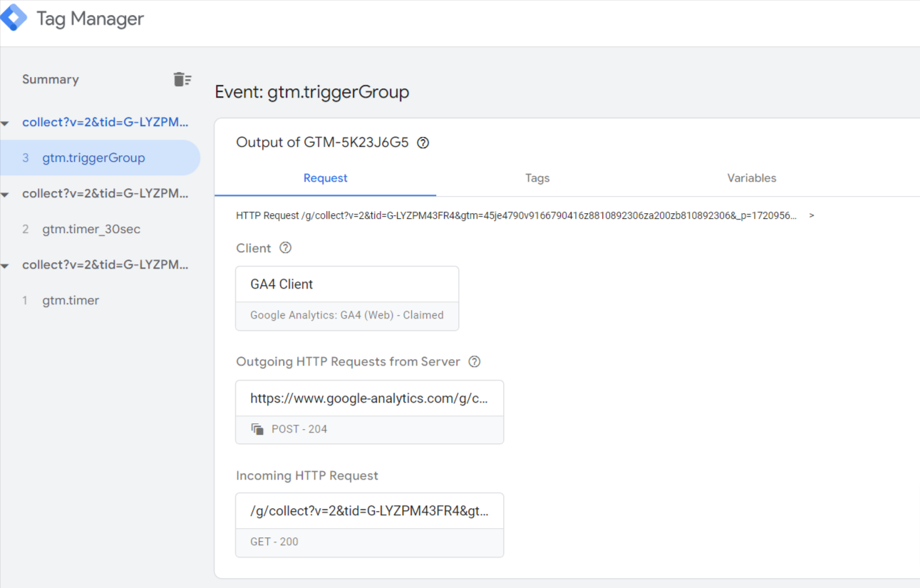This screenshot has height=588, width=920.
Task: Click the HTTP Request URL text line
Action: point(517,215)
